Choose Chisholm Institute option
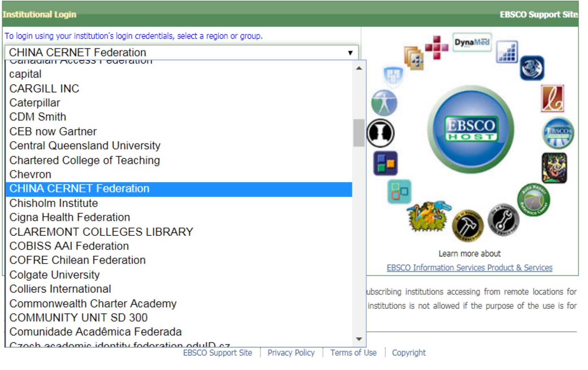Image resolution: width=588 pixels, height=370 pixels. click(179, 203)
